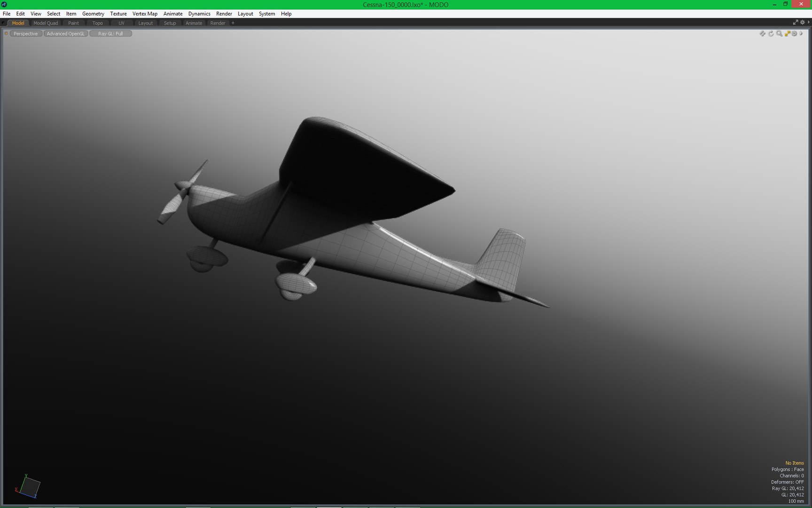
Task: Select the viewport zoom magnifier icon
Action: [779, 33]
